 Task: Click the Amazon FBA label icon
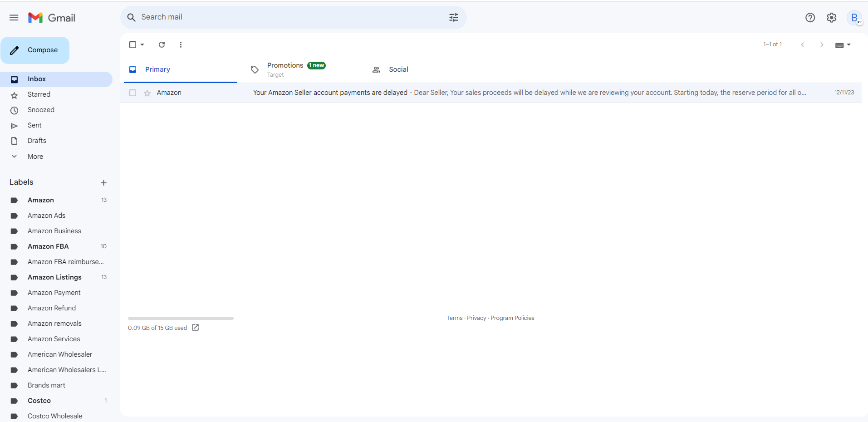(14, 246)
